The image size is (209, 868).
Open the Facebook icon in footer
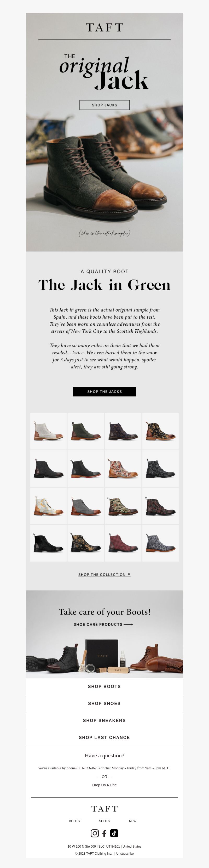[104, 834]
